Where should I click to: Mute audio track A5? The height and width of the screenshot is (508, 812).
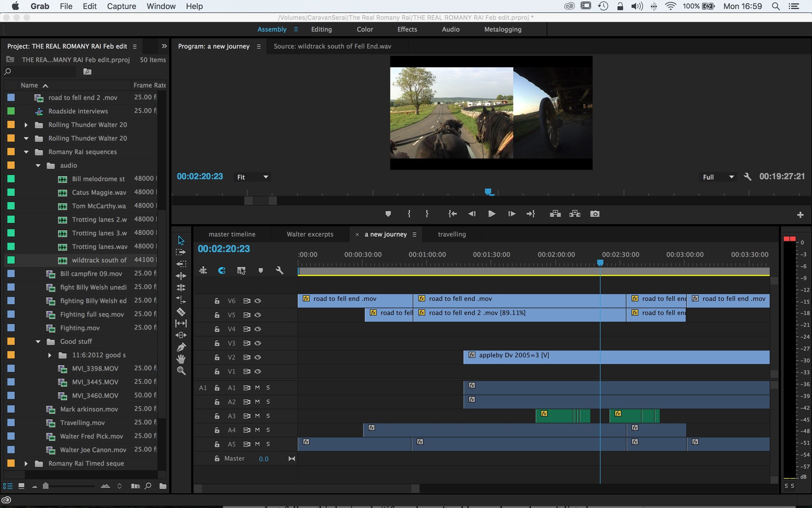(258, 444)
